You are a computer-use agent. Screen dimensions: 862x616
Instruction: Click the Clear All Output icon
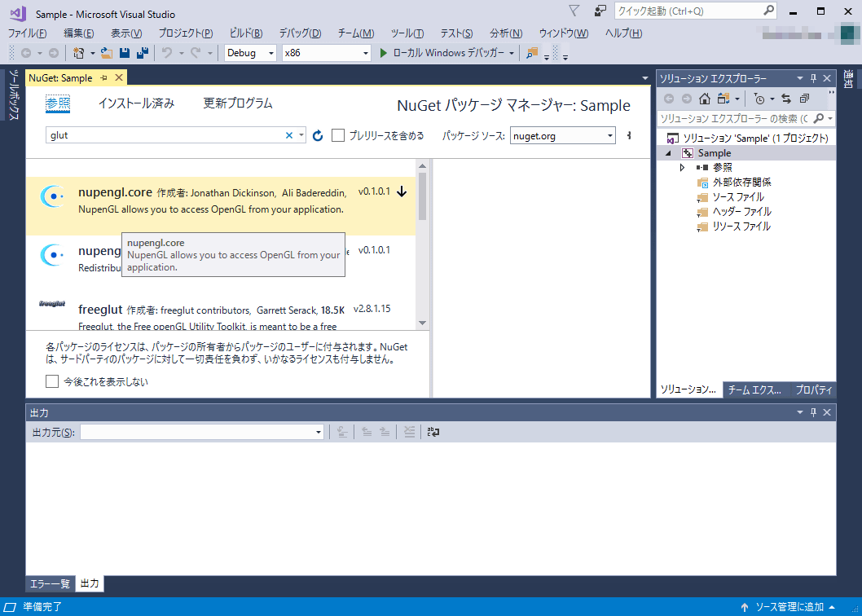[x=409, y=433]
